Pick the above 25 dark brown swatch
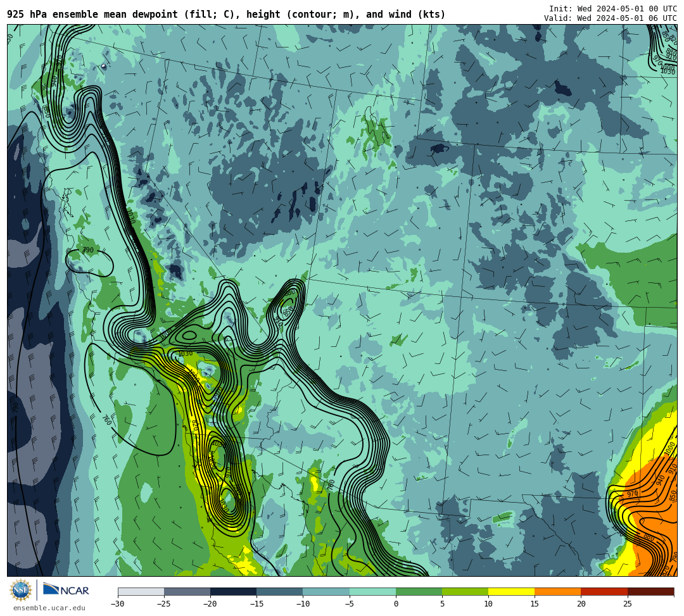This screenshot has width=684, height=616. pos(650,591)
